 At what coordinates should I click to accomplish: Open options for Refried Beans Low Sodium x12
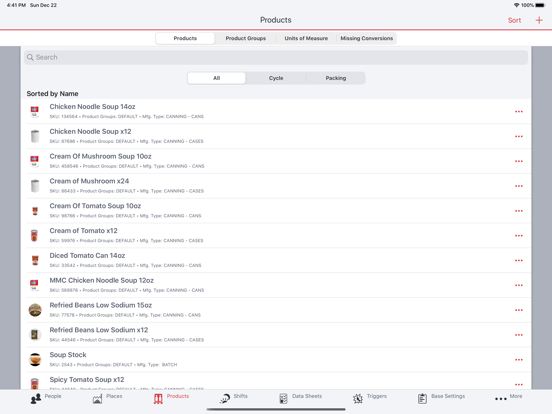coord(519,335)
